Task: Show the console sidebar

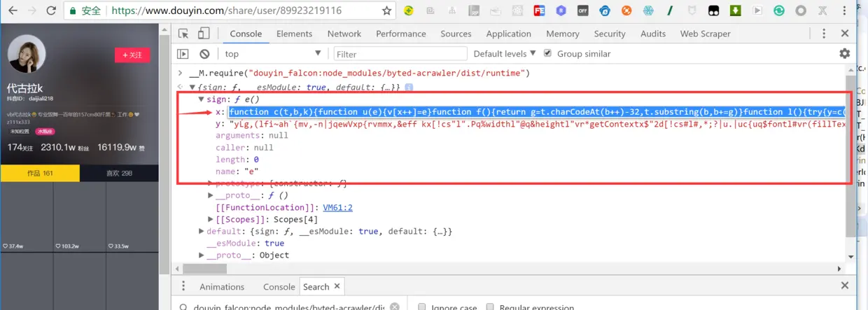Action: click(183, 54)
